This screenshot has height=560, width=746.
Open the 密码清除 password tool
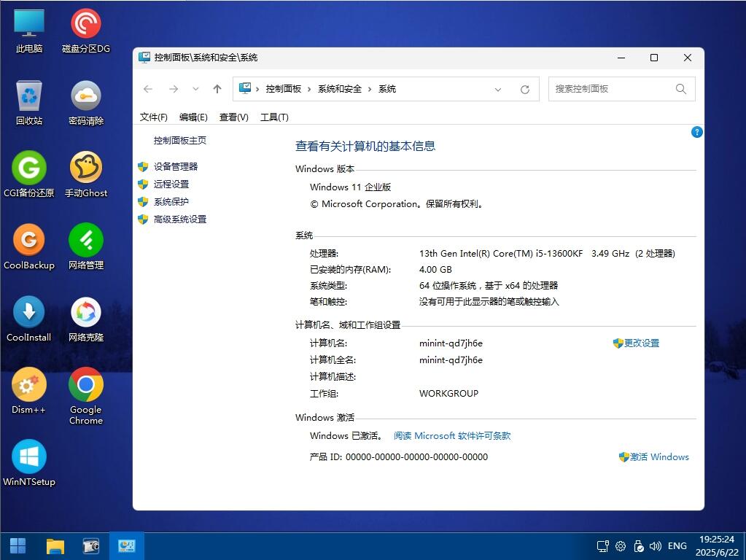(x=85, y=95)
